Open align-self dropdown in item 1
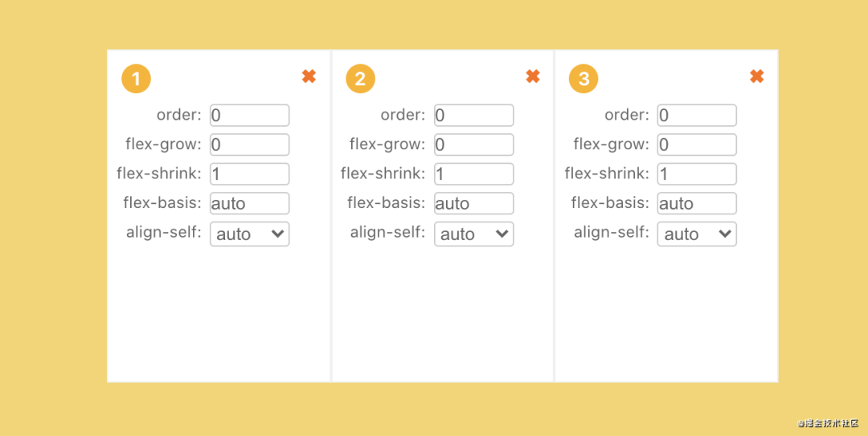This screenshot has width=868, height=436. [250, 234]
